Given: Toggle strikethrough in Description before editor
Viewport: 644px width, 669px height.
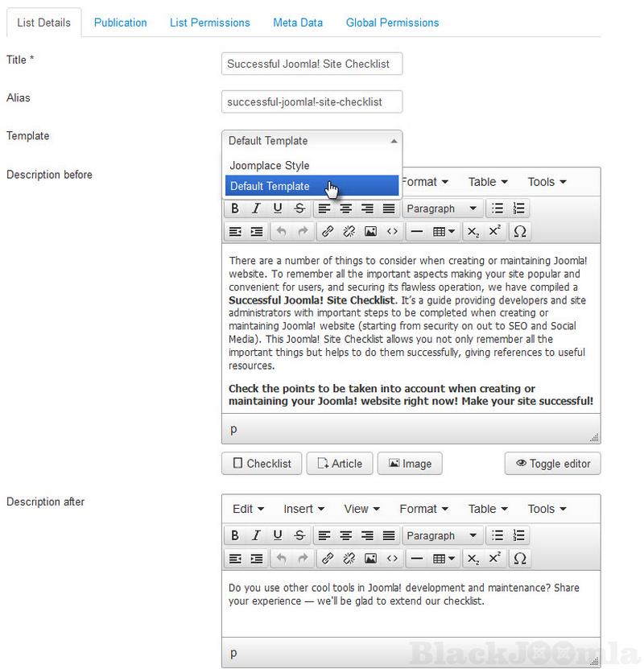Looking at the screenshot, I should tap(299, 209).
